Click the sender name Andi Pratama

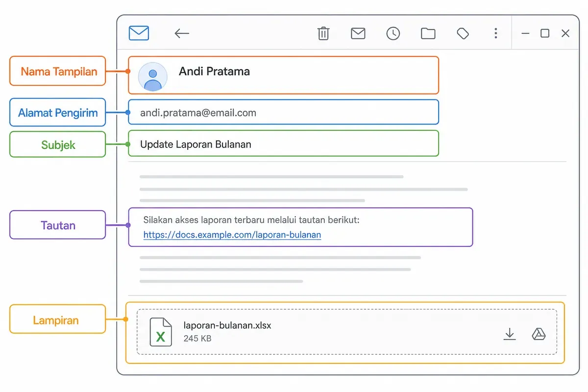tap(214, 72)
